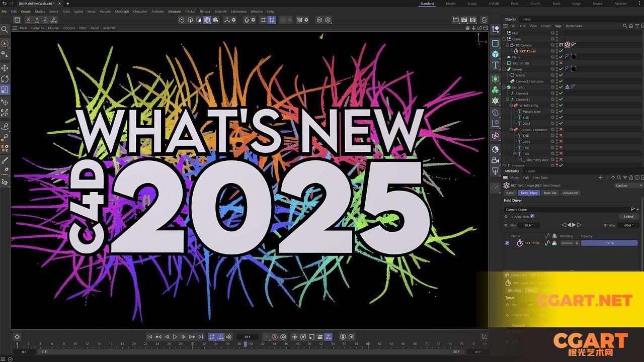Select the Rotate tool in left toolbar
This screenshot has width=644, height=362.
point(5,79)
